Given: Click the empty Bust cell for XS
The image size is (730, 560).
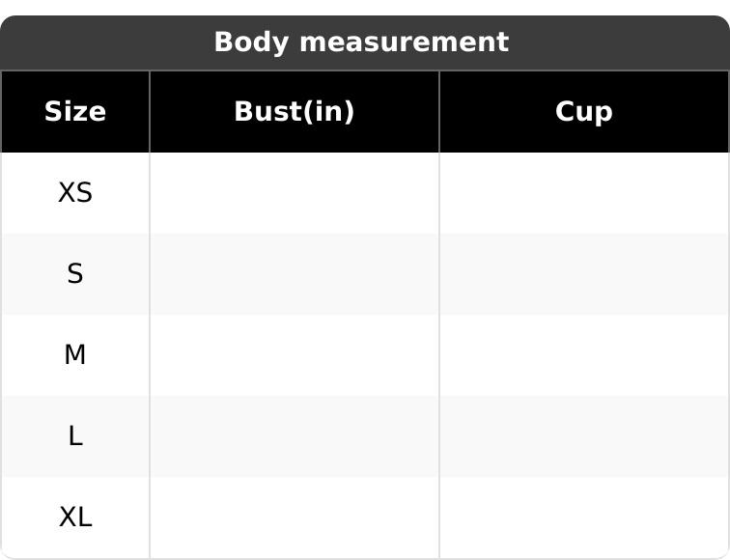Looking at the screenshot, I should point(295,193).
